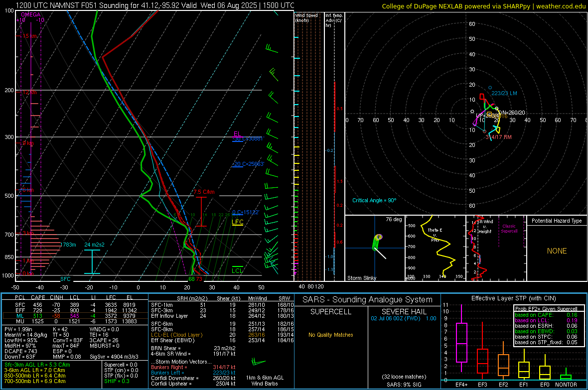Click the 'SARS - Sounding Analogue System' header
Image resolution: width=588 pixels, height=390 pixels.
(x=368, y=300)
